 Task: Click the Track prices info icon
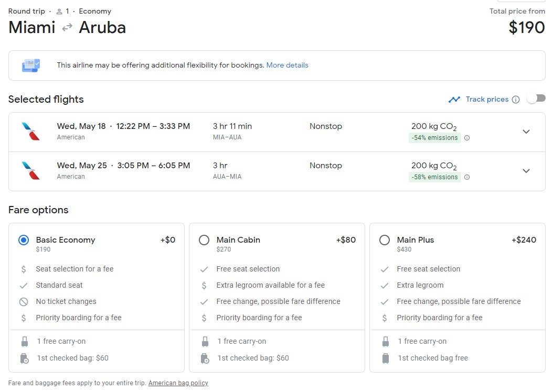click(x=516, y=100)
